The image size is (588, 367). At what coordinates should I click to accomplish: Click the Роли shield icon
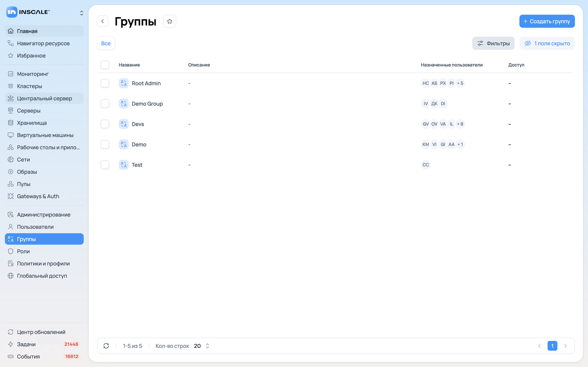click(x=11, y=251)
